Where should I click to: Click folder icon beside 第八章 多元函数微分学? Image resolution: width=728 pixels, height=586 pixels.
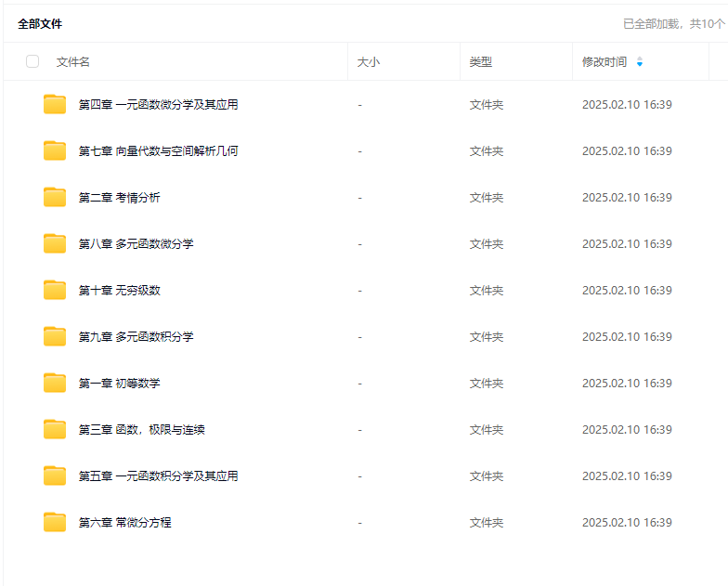click(x=55, y=243)
